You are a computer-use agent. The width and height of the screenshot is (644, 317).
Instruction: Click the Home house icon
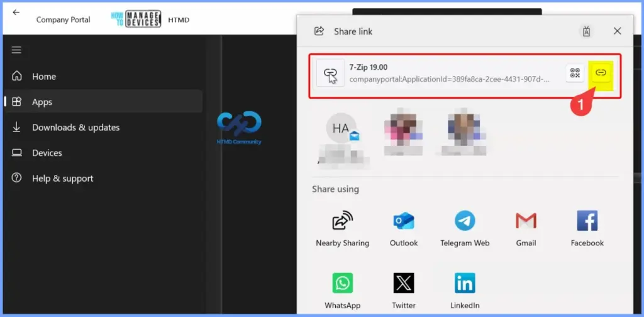pyautogui.click(x=16, y=76)
